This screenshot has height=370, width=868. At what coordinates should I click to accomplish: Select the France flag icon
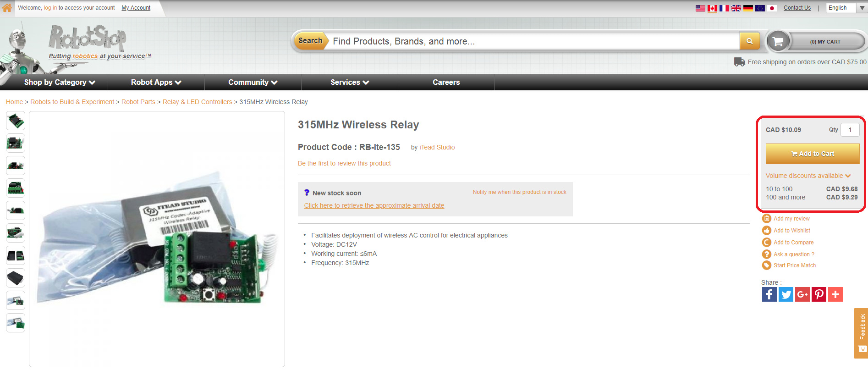click(724, 8)
